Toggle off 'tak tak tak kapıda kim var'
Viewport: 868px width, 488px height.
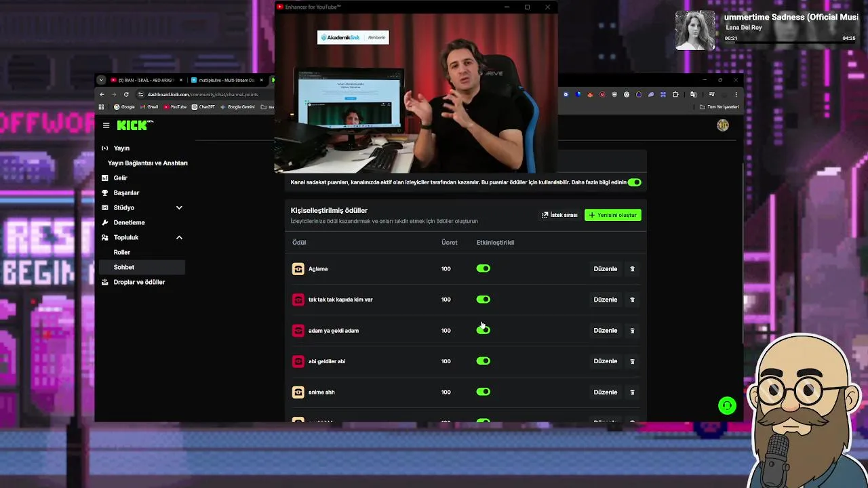click(x=483, y=299)
